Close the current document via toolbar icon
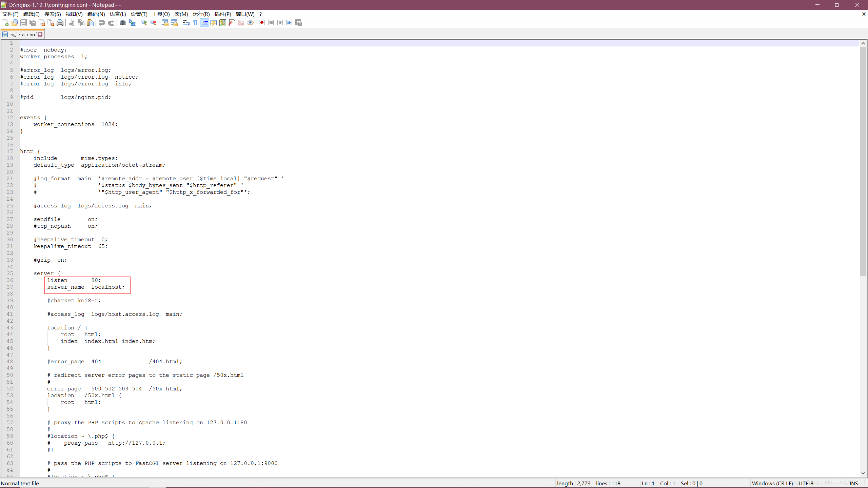The image size is (868, 488). 42,23
